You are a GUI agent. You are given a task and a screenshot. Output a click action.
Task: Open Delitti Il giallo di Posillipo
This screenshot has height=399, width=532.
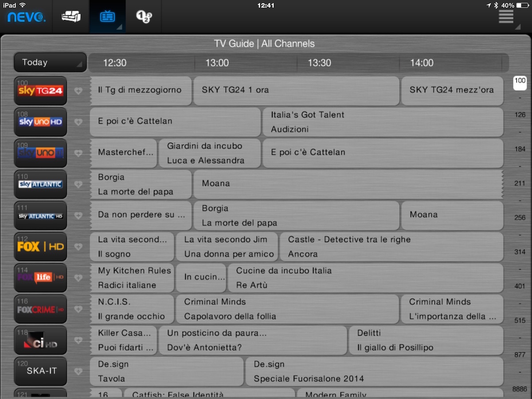click(426, 340)
